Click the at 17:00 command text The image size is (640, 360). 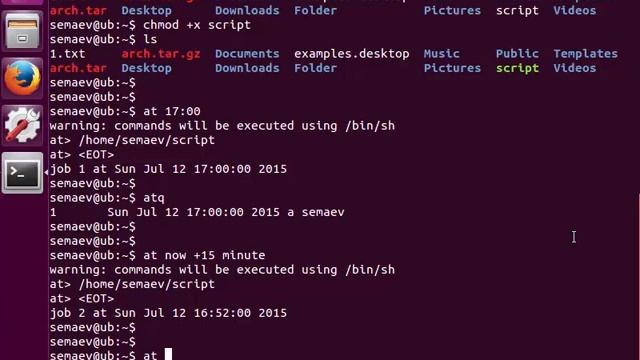(x=172, y=111)
